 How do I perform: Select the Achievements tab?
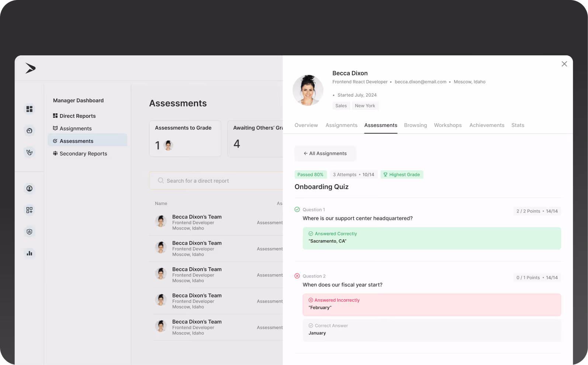[x=487, y=125]
